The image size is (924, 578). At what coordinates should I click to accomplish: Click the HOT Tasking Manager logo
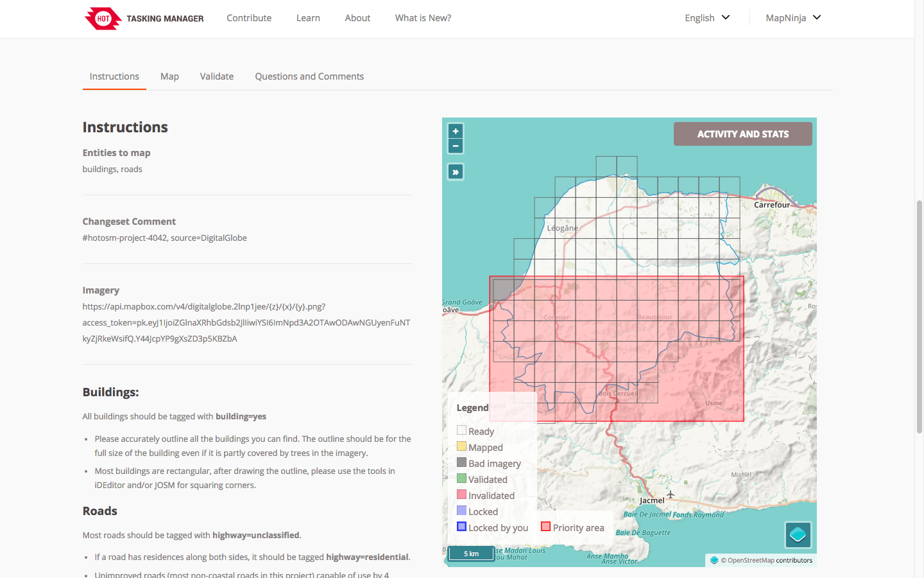tap(144, 18)
